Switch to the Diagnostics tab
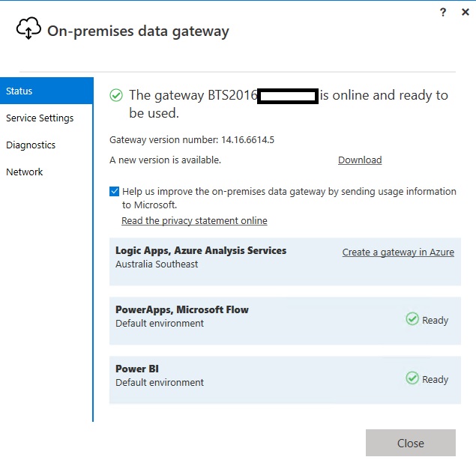The image size is (476, 469). click(x=46, y=145)
